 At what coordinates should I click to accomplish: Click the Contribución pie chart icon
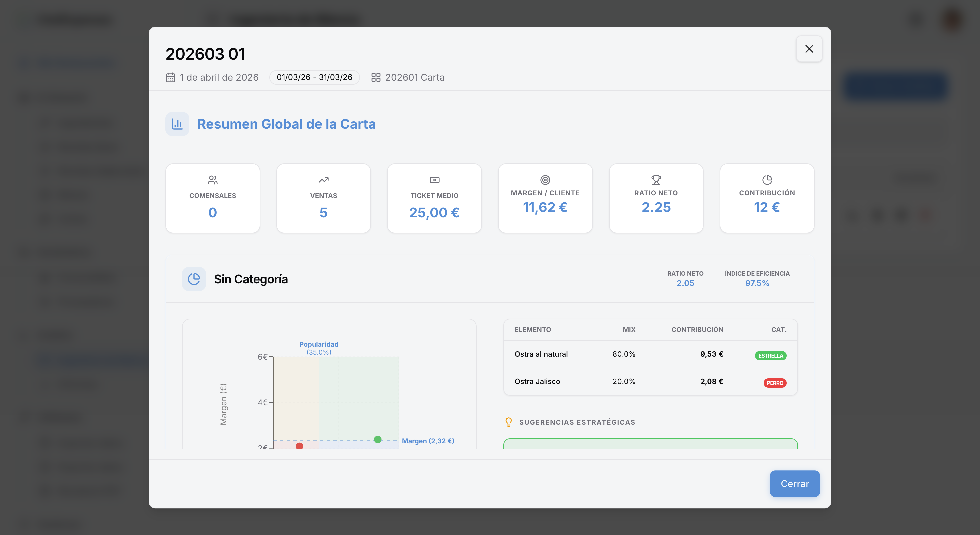767,180
